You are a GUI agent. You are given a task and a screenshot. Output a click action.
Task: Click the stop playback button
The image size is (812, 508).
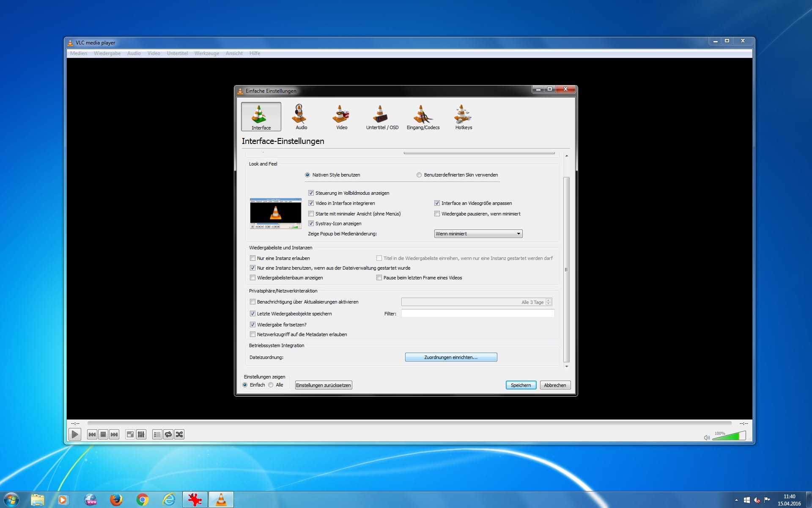103,434
